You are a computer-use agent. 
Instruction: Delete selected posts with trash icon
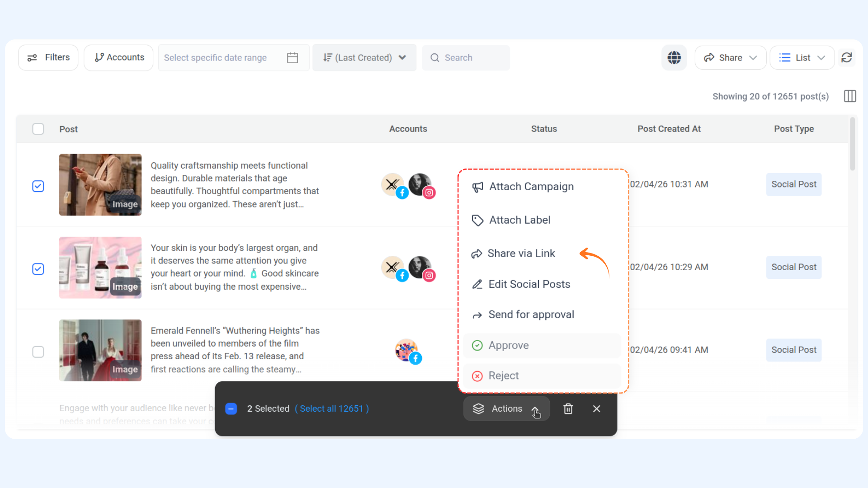click(x=568, y=409)
